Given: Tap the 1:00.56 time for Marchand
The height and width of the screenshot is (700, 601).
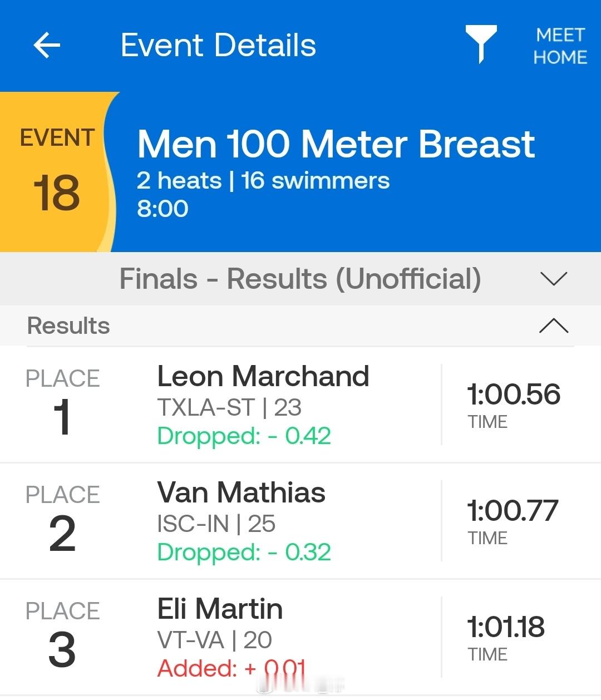Looking at the screenshot, I should tap(513, 395).
